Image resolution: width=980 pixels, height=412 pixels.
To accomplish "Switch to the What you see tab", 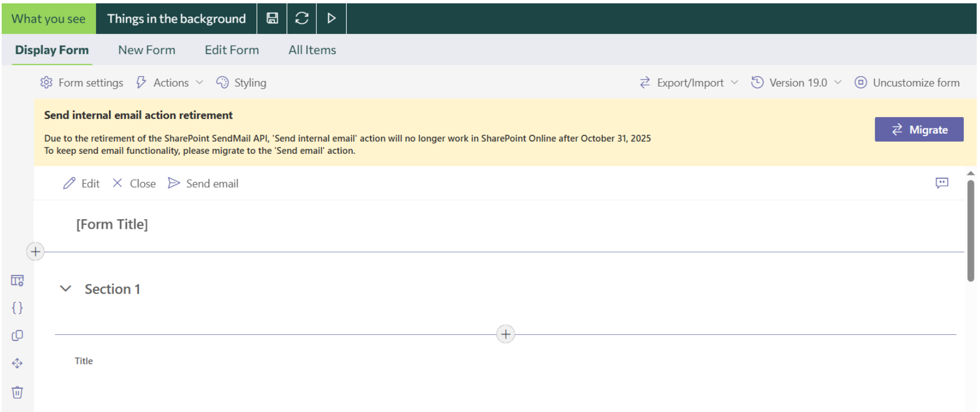I will click(48, 18).
